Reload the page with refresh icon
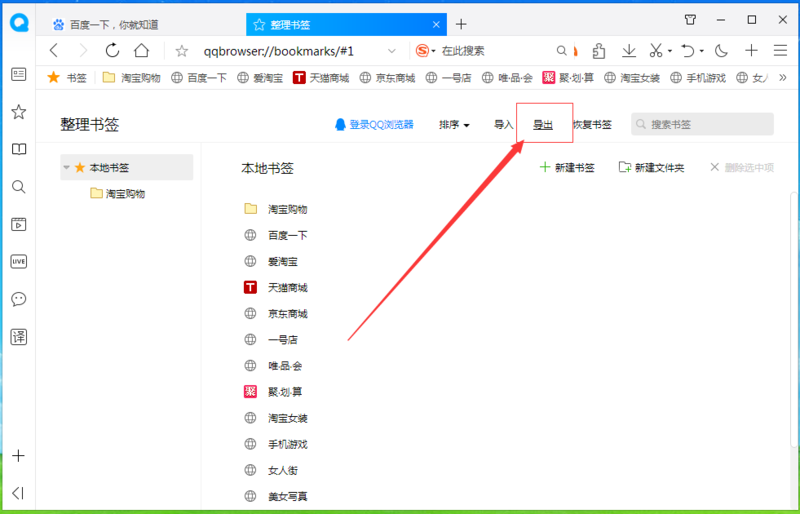 (x=112, y=51)
